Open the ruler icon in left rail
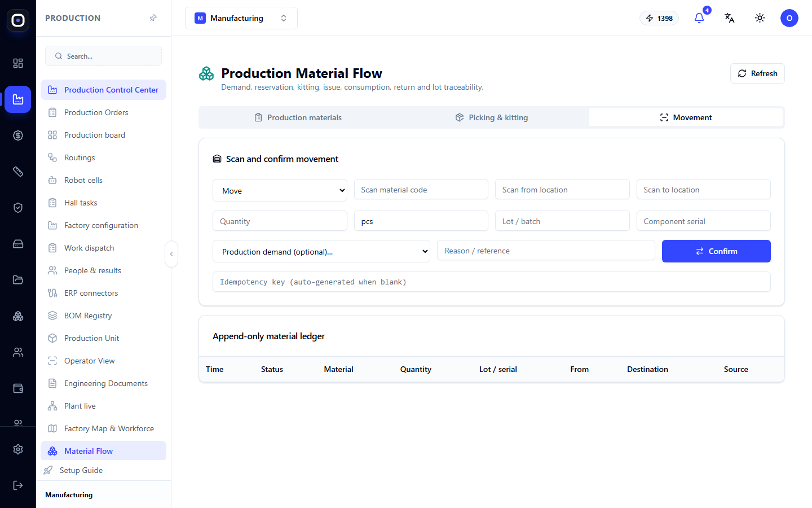The height and width of the screenshot is (508, 812). (x=18, y=172)
